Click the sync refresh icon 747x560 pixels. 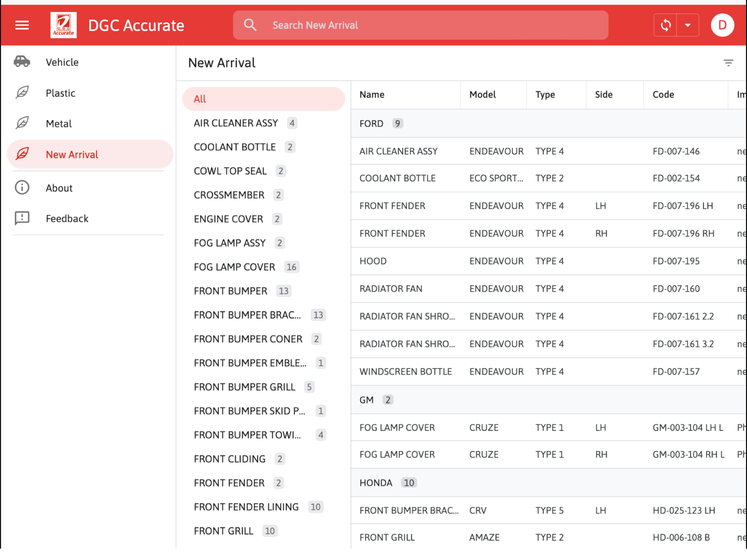(x=666, y=25)
